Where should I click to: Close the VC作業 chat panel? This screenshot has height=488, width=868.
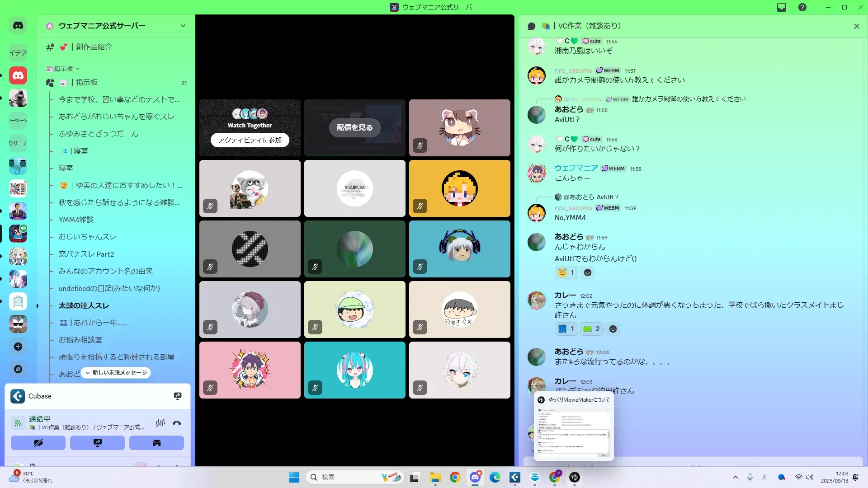click(856, 26)
